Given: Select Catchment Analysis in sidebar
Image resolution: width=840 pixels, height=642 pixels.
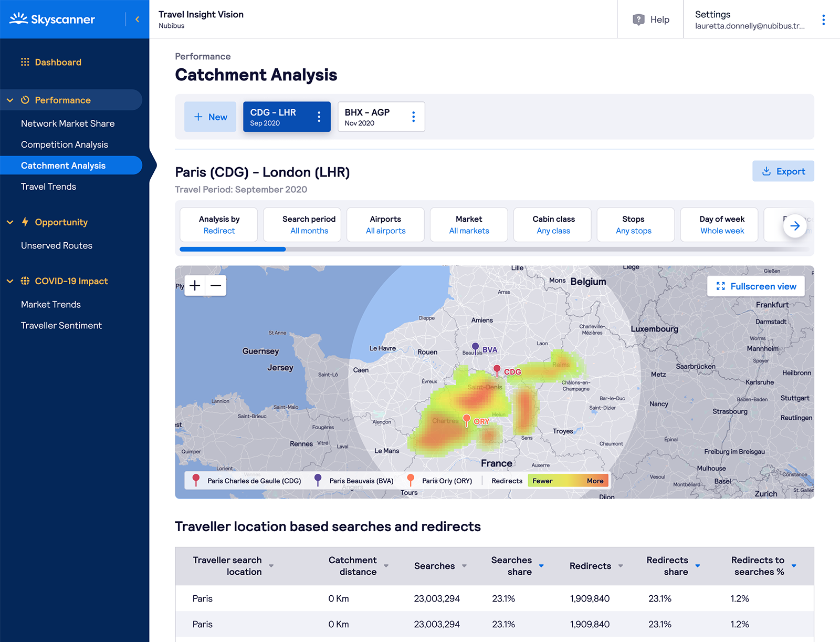Looking at the screenshot, I should click(x=71, y=165).
